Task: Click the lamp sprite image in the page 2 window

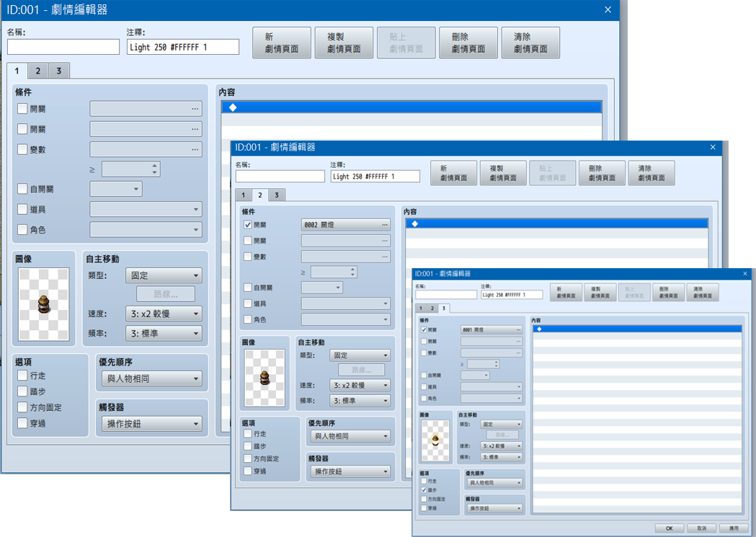Action: (x=264, y=378)
